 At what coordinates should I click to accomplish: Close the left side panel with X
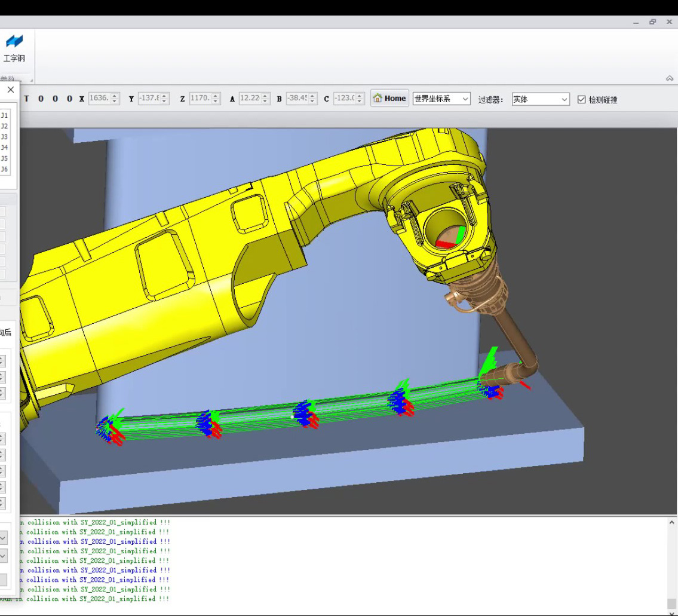point(11,90)
